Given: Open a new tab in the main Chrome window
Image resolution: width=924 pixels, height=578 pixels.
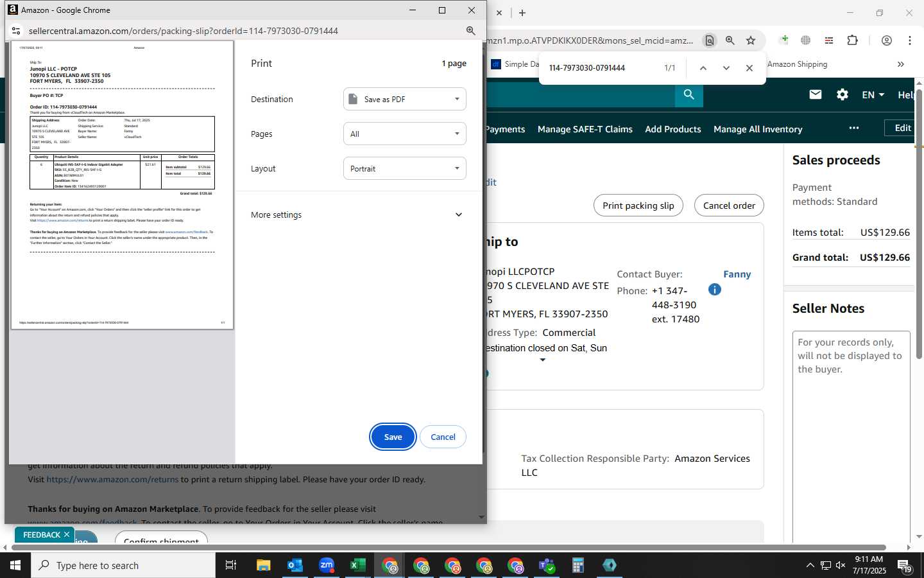Looking at the screenshot, I should (x=522, y=13).
